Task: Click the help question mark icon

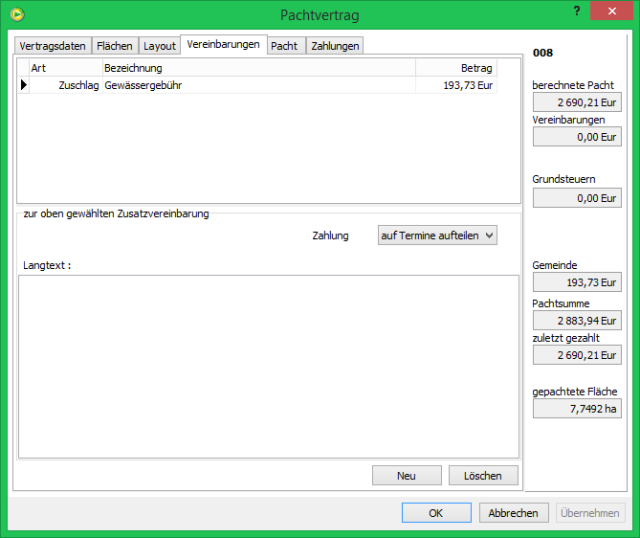Action: click(577, 12)
